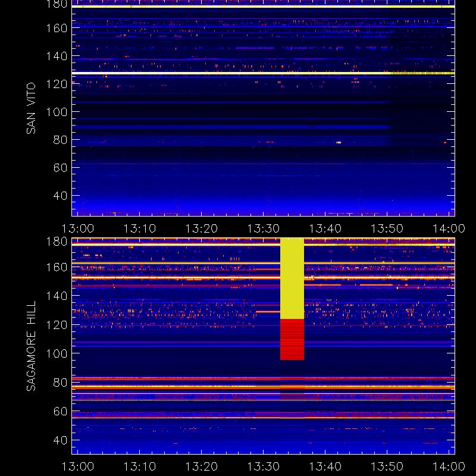Click the SAN VITO station axis label
The width and height of the screenshot is (476, 476).
pos(31,108)
